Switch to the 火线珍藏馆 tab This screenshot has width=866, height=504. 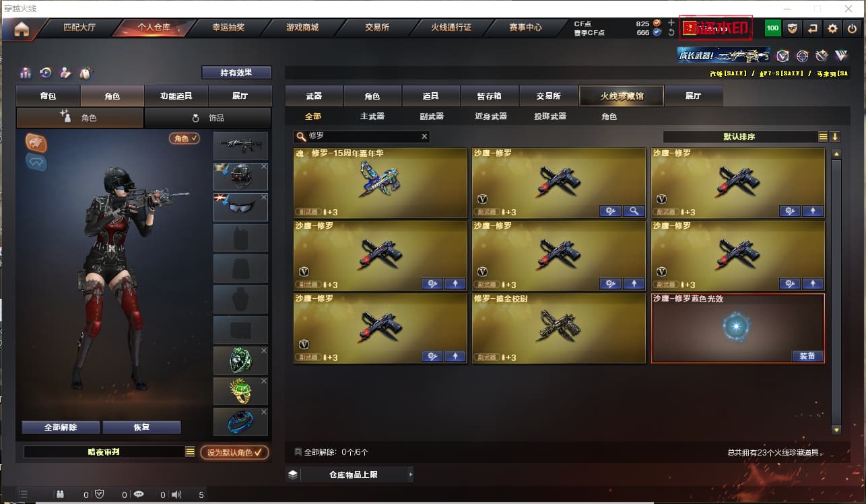point(622,96)
